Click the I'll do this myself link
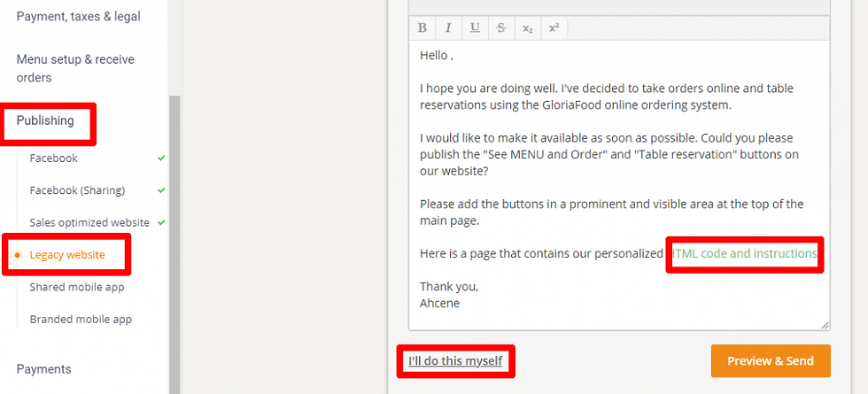This screenshot has height=394, width=868. coord(455,361)
